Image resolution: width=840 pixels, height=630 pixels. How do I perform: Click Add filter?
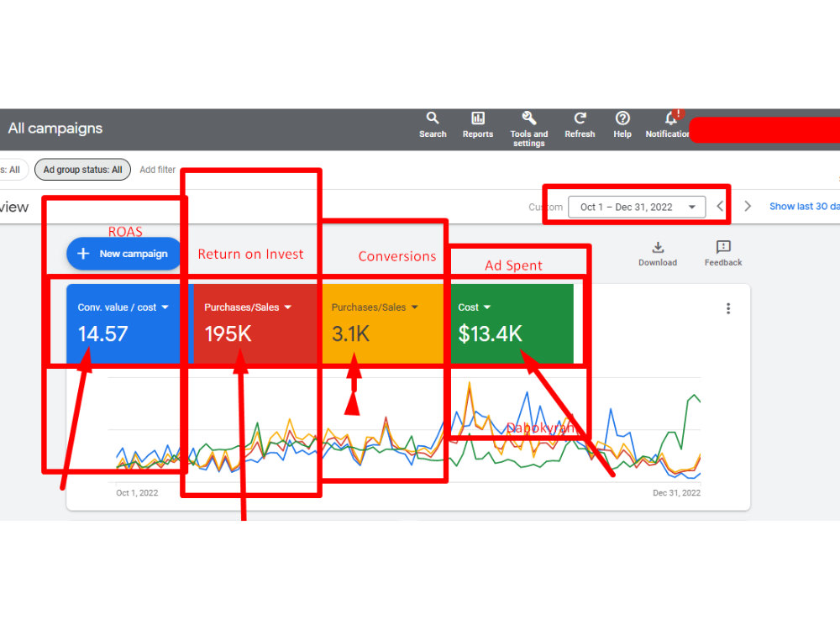[x=158, y=170]
